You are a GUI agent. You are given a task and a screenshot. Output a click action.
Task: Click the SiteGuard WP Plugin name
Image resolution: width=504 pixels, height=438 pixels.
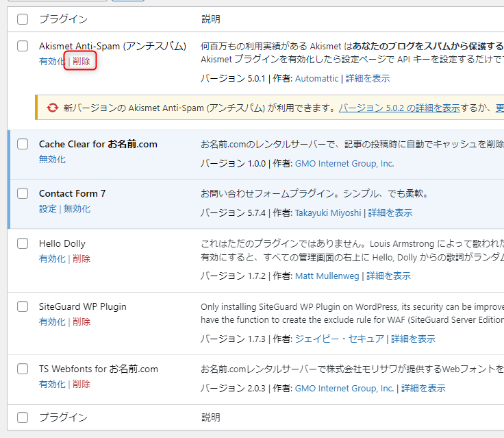point(83,306)
